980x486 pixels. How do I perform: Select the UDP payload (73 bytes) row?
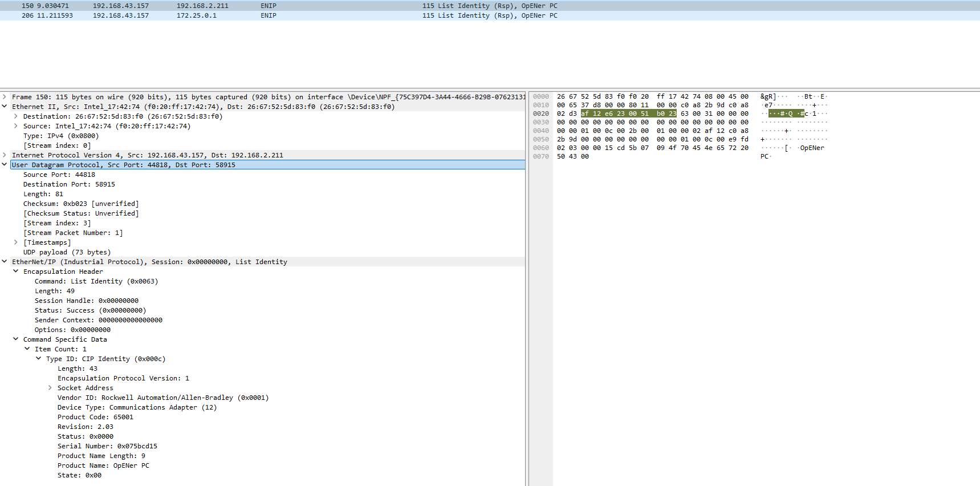[67, 252]
